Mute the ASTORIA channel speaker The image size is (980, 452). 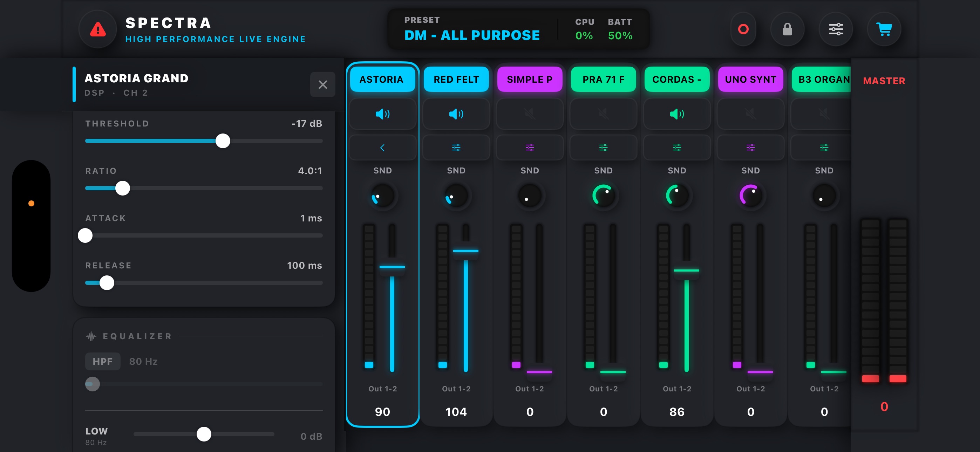click(x=382, y=114)
